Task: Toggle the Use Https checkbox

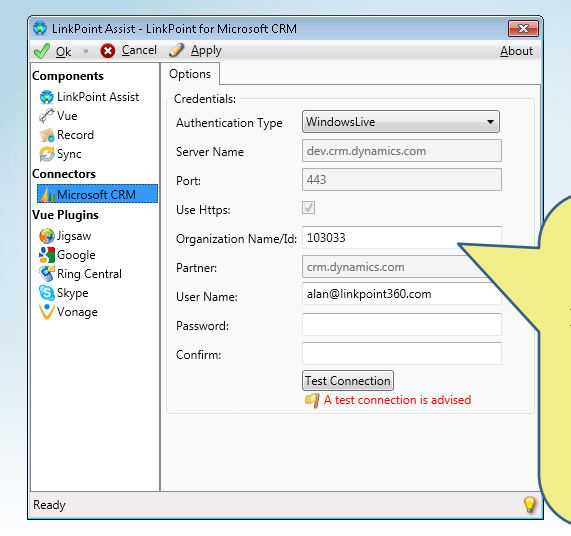Action: tap(308, 208)
